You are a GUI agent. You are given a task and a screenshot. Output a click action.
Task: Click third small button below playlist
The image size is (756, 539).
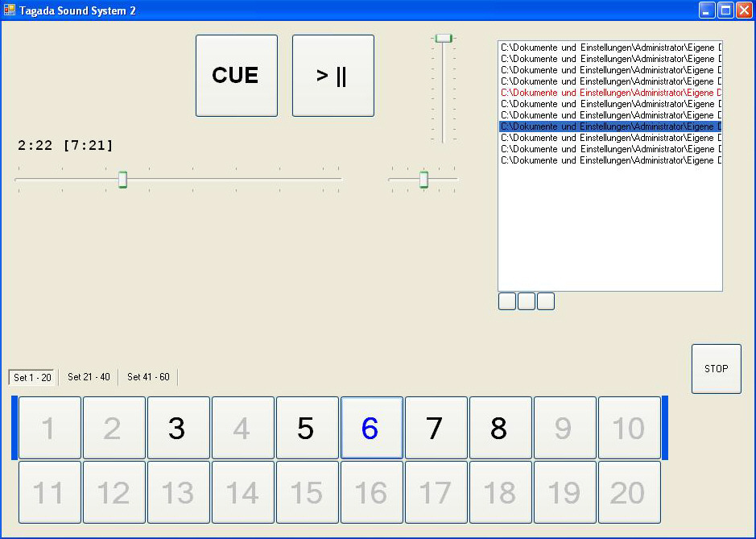546,301
